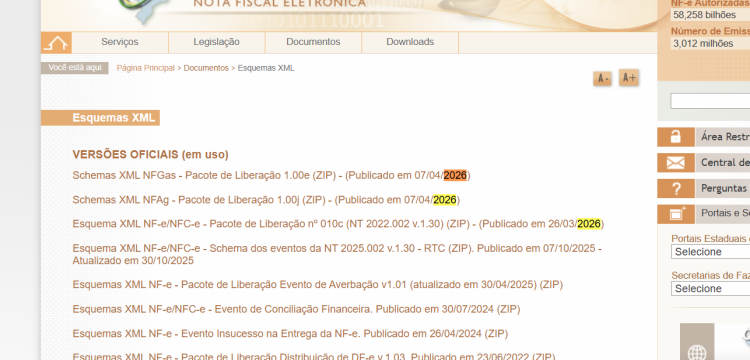
Task: Go to the home page via house icon
Action: (56, 43)
